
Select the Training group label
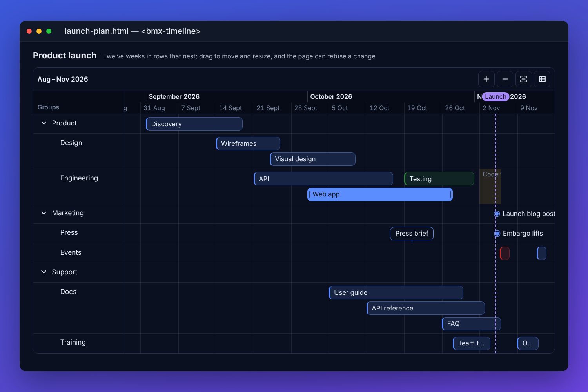pyautogui.click(x=73, y=342)
